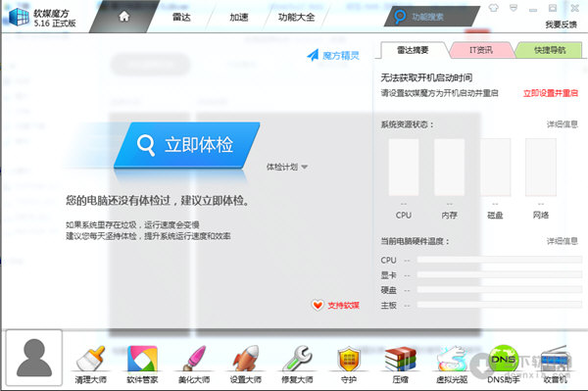The height and width of the screenshot is (391, 588).
Task: Start scan with 立即体检 button
Action: pos(186,145)
